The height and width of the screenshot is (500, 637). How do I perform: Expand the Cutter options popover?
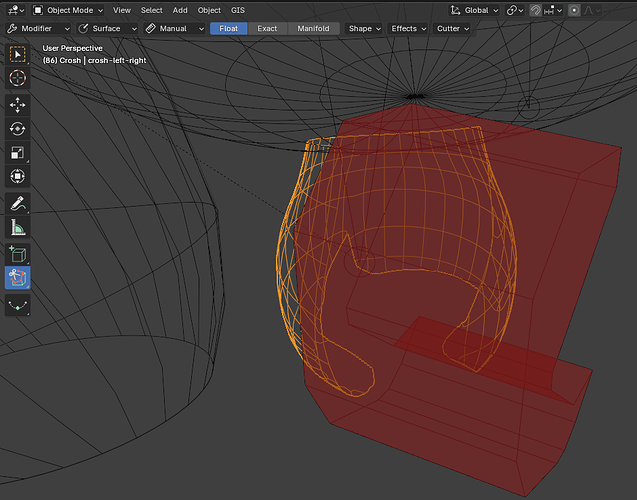tap(453, 28)
